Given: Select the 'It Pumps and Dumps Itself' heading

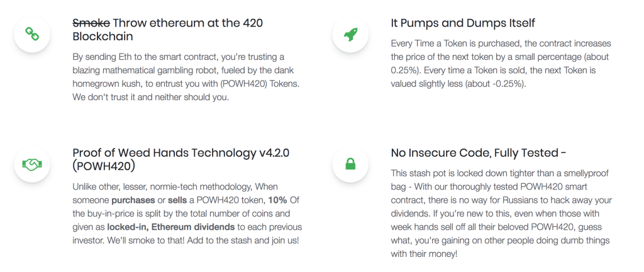Looking at the screenshot, I should [x=463, y=23].
